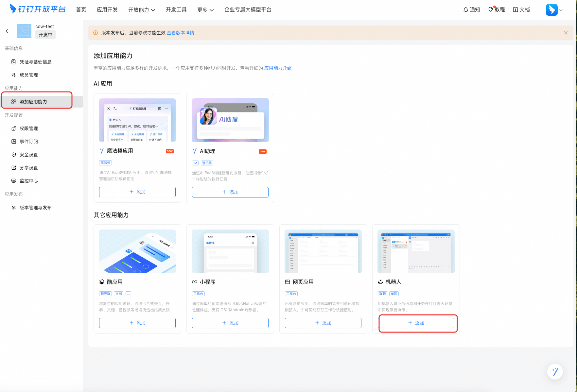Dismiss the version notice banner
Viewport: 577px width, 392px height.
tap(566, 33)
